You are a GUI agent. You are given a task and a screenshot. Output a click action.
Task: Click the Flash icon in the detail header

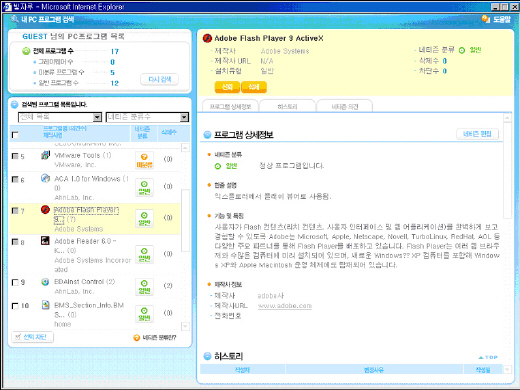pyautogui.click(x=207, y=38)
